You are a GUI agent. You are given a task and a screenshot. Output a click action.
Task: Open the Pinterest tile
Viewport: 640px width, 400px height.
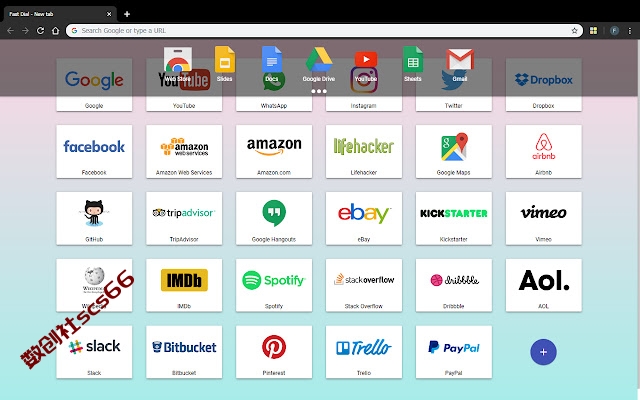[x=274, y=352]
